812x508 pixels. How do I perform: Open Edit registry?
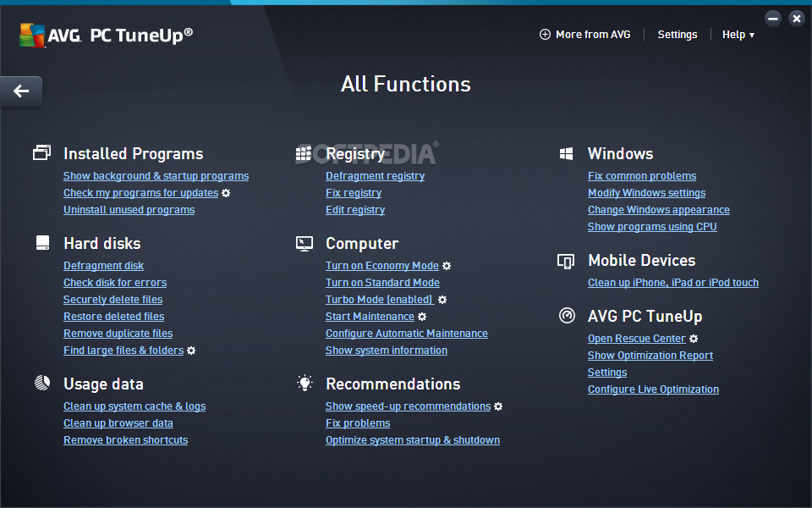(355, 210)
